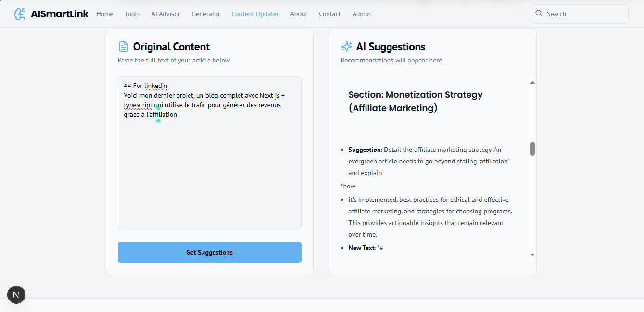This screenshot has height=312, width=644.
Task: Click the scroll up arrow in suggestions
Action: 532,83
